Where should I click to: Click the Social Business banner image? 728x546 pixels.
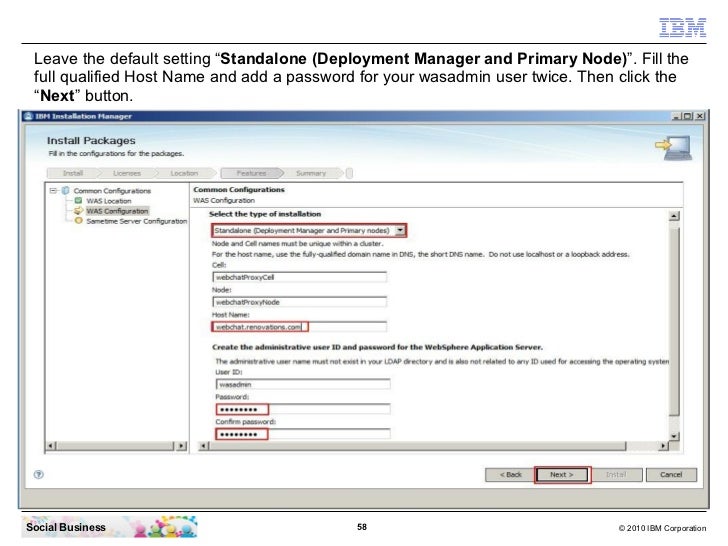(110, 527)
